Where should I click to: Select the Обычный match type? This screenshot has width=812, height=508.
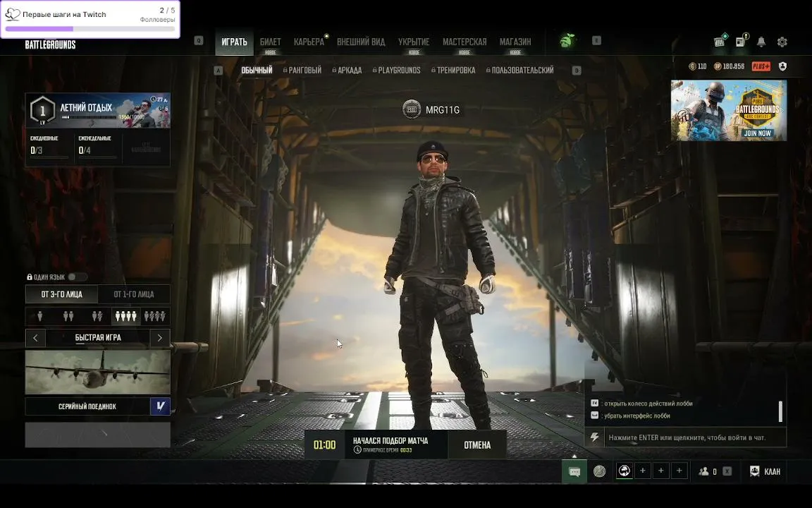tap(257, 70)
